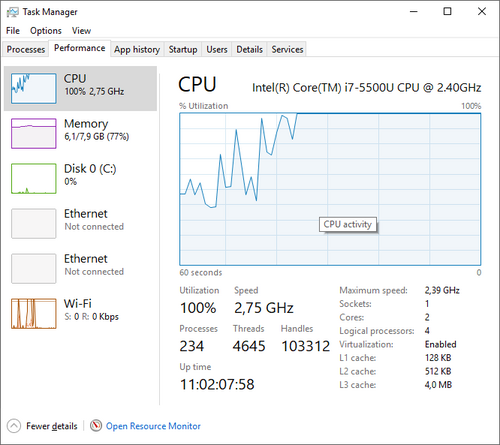Switch to the Services tab

(287, 49)
